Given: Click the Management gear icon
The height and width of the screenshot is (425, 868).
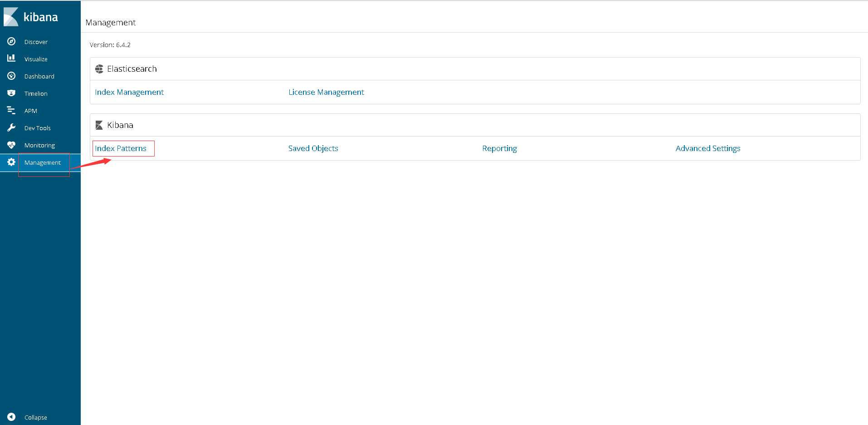Looking at the screenshot, I should [x=11, y=162].
